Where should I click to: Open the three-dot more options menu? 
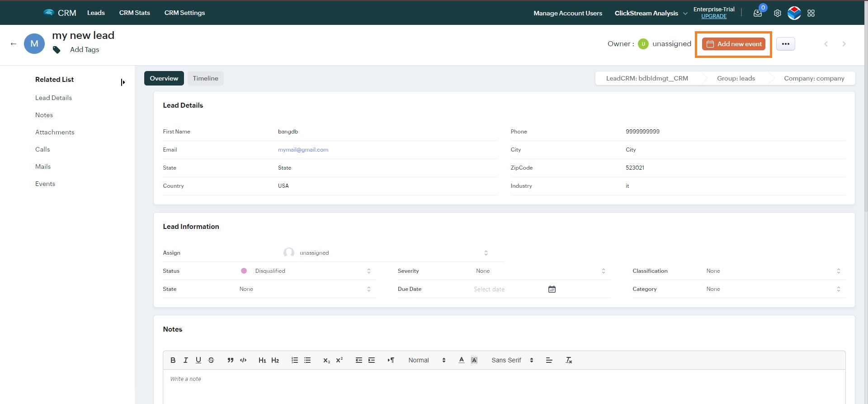[786, 44]
